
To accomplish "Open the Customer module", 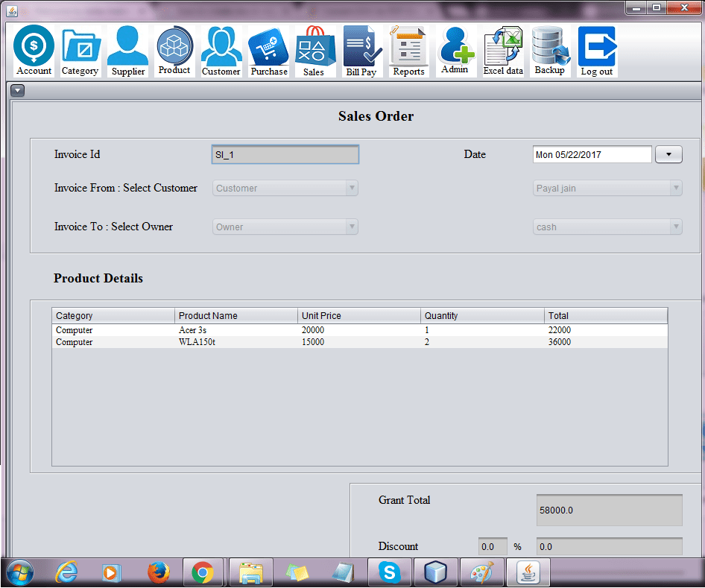I will click(221, 51).
